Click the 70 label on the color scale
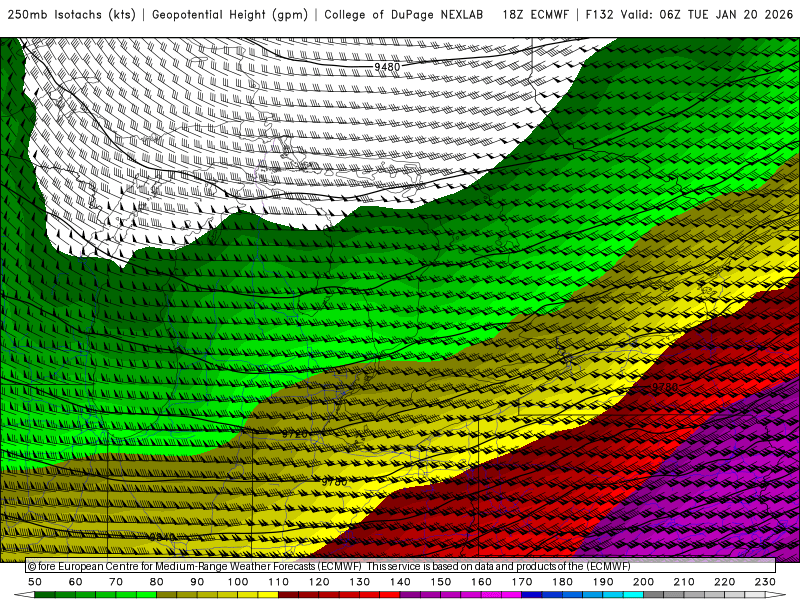Image resolution: width=800 pixels, height=600 pixels. 116,582
